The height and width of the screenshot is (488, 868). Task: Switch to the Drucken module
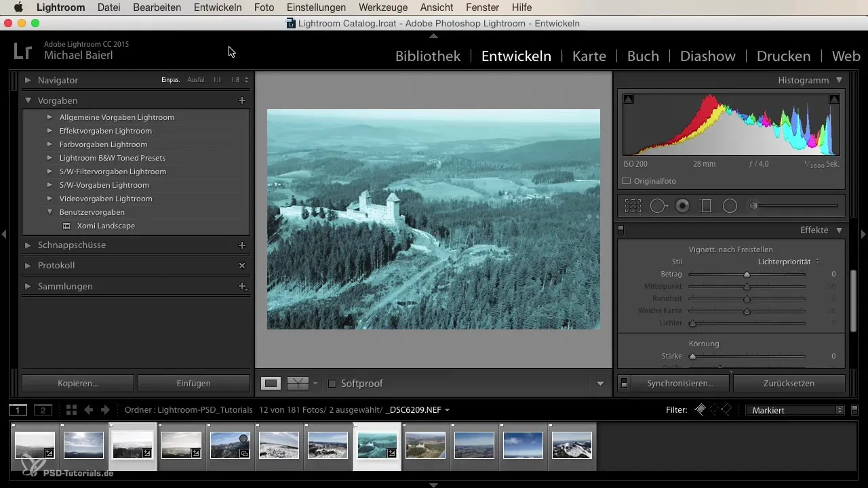point(783,56)
